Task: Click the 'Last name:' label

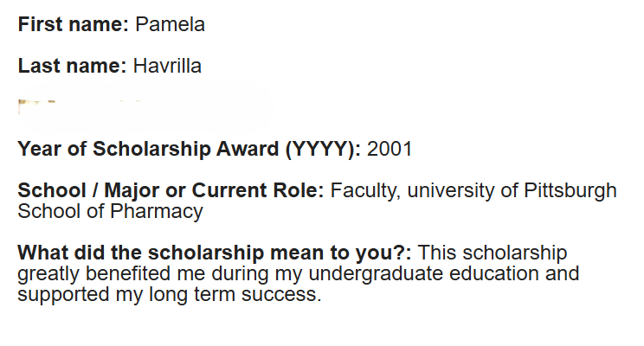Action: (x=73, y=66)
